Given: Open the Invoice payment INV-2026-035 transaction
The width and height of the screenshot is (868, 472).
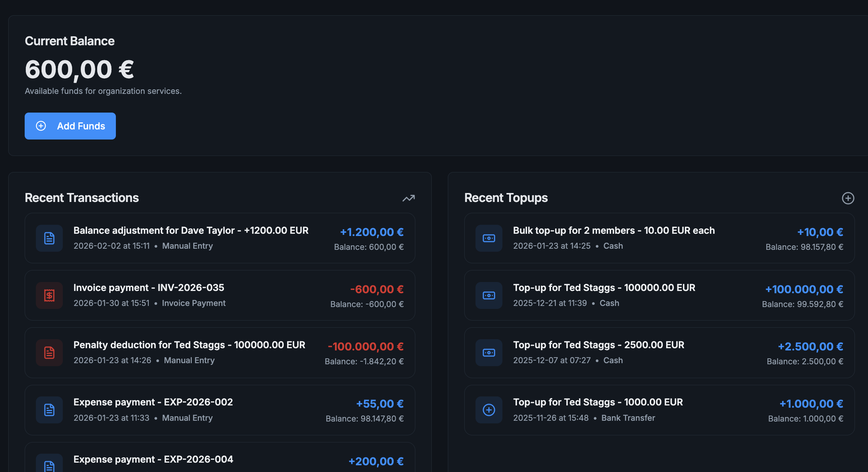Looking at the screenshot, I should tap(149, 288).
